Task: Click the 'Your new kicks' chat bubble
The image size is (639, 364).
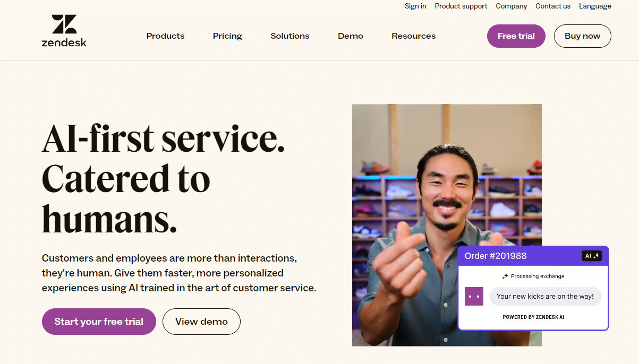Action: 545,296
